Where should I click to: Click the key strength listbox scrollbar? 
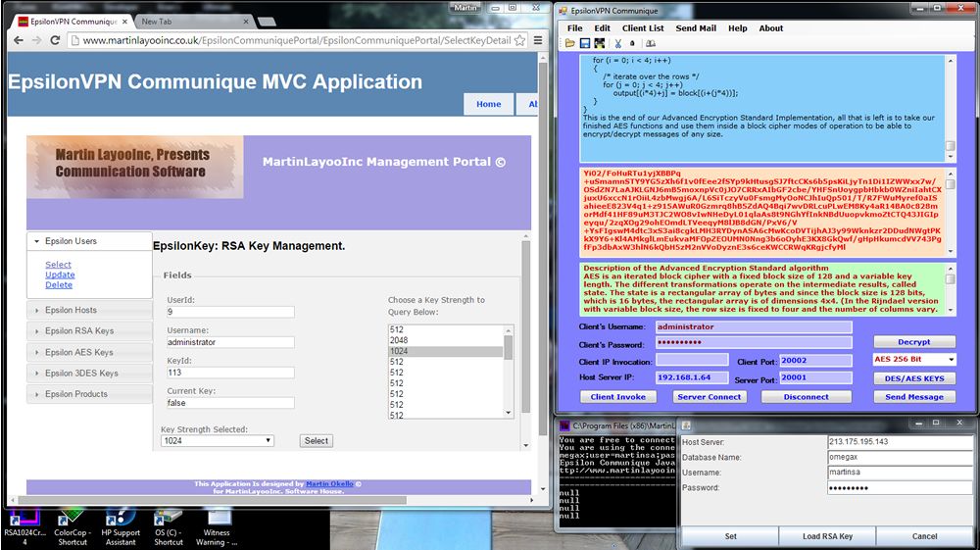click(x=508, y=372)
